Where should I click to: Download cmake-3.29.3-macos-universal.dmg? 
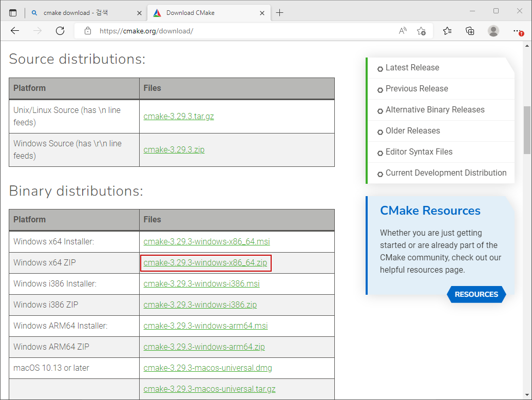(x=207, y=368)
